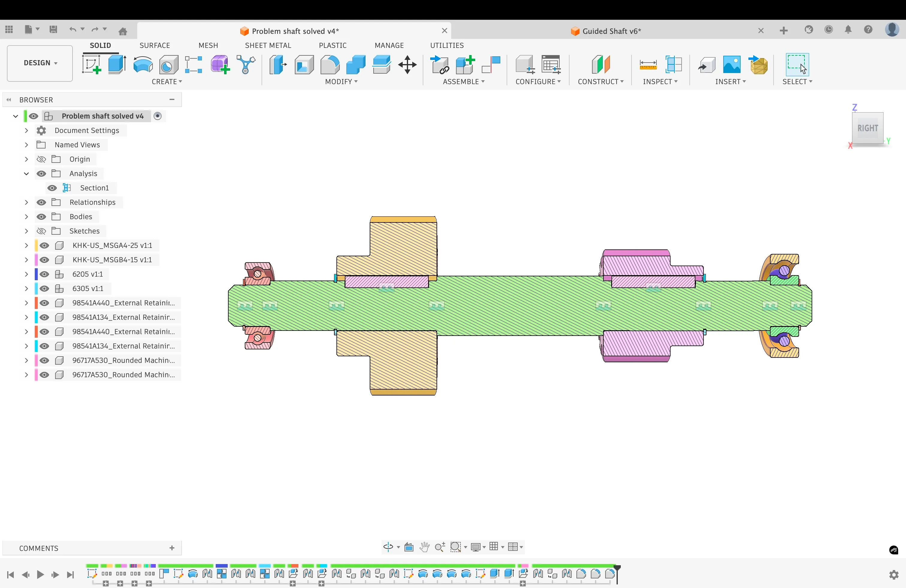Collapse the Analysis folder
Image resolution: width=906 pixels, height=588 pixels.
point(26,174)
